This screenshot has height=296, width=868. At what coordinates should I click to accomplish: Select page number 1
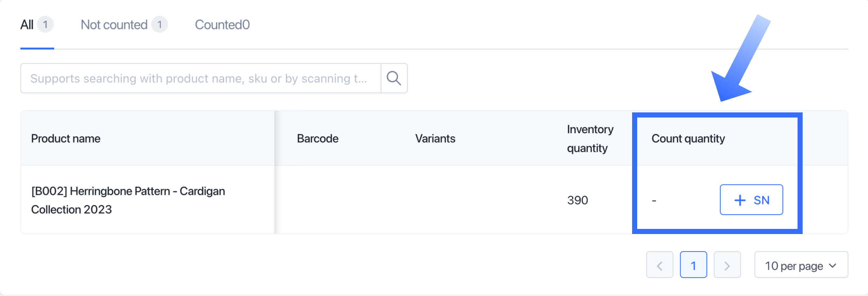[x=693, y=265]
